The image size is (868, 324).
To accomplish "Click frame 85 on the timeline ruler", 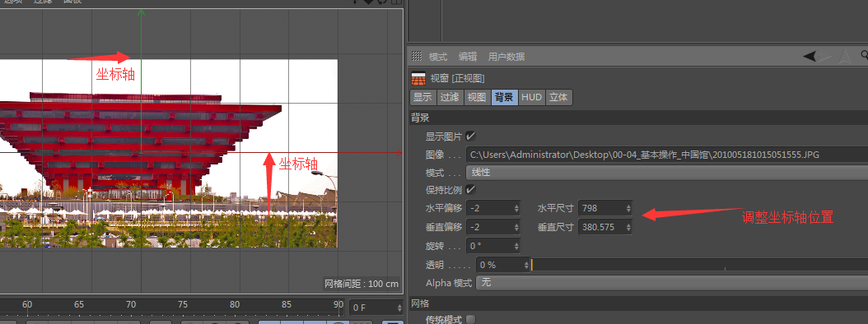I will (x=287, y=304).
